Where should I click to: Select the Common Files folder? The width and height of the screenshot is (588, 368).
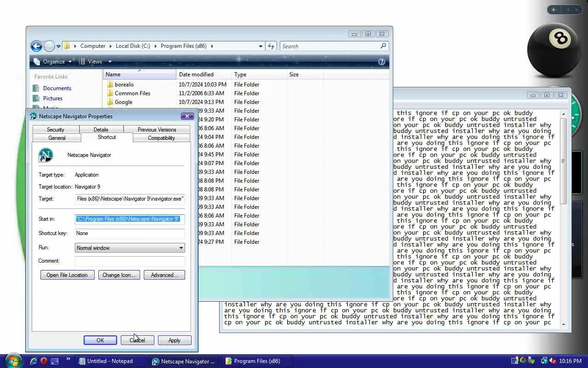(132, 93)
